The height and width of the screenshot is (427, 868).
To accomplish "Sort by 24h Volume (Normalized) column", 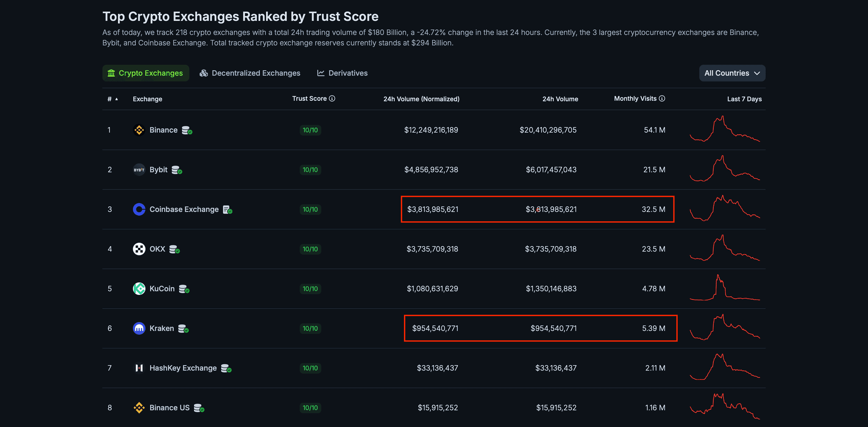I will coord(421,99).
